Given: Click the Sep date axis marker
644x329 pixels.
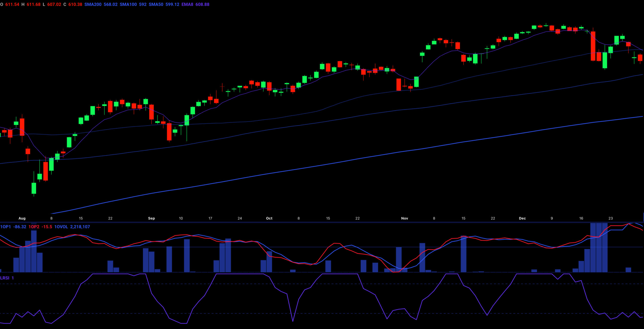Looking at the screenshot, I should point(151,218).
